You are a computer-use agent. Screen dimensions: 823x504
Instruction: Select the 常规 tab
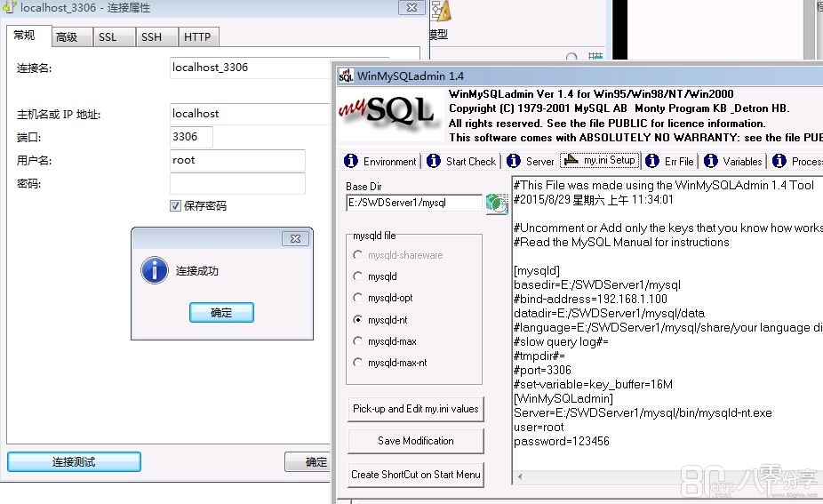(x=28, y=36)
